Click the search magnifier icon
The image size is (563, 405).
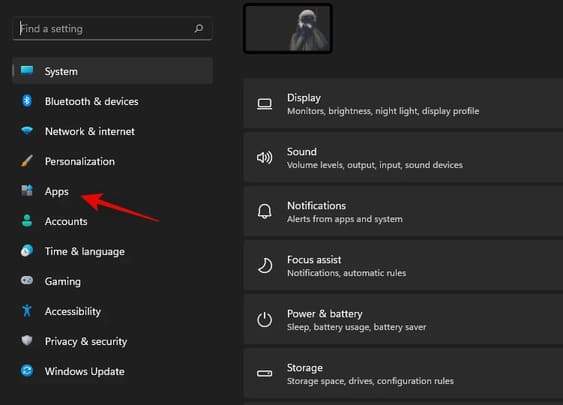[x=199, y=28]
